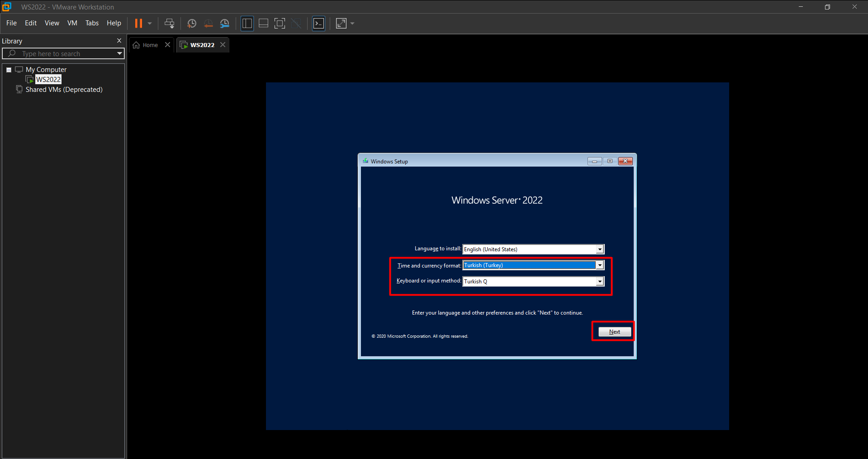Select the WS2022 VM in the library
The width and height of the screenshot is (868, 459).
pyautogui.click(x=48, y=80)
